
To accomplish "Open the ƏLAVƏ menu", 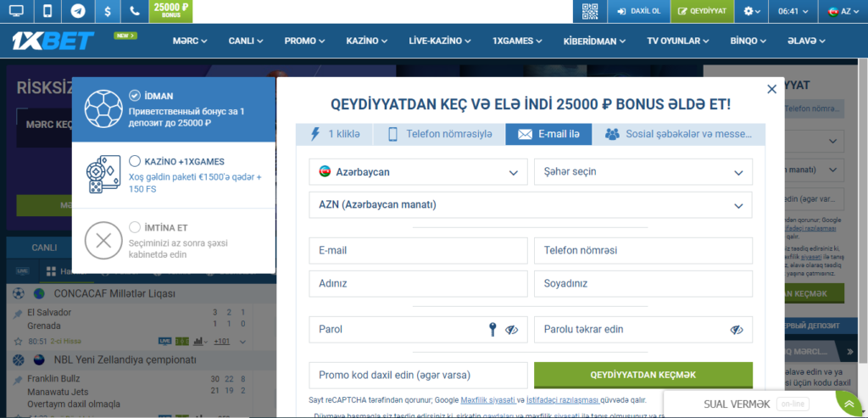I will [807, 41].
